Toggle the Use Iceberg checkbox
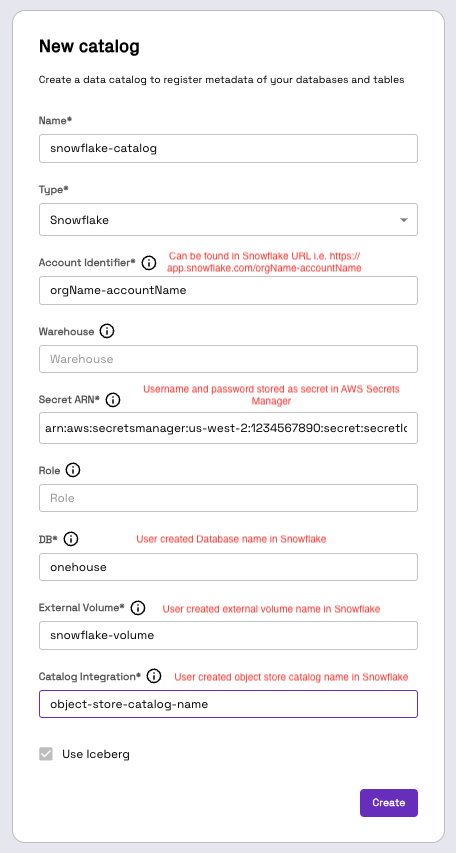The height and width of the screenshot is (853, 456). pos(46,754)
